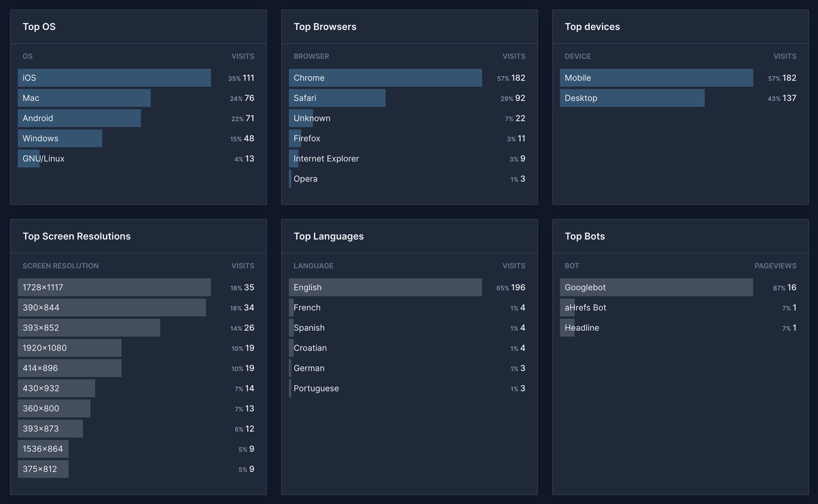Select GNU/Linux in Top OS
This screenshot has height=504, width=818.
coord(42,158)
